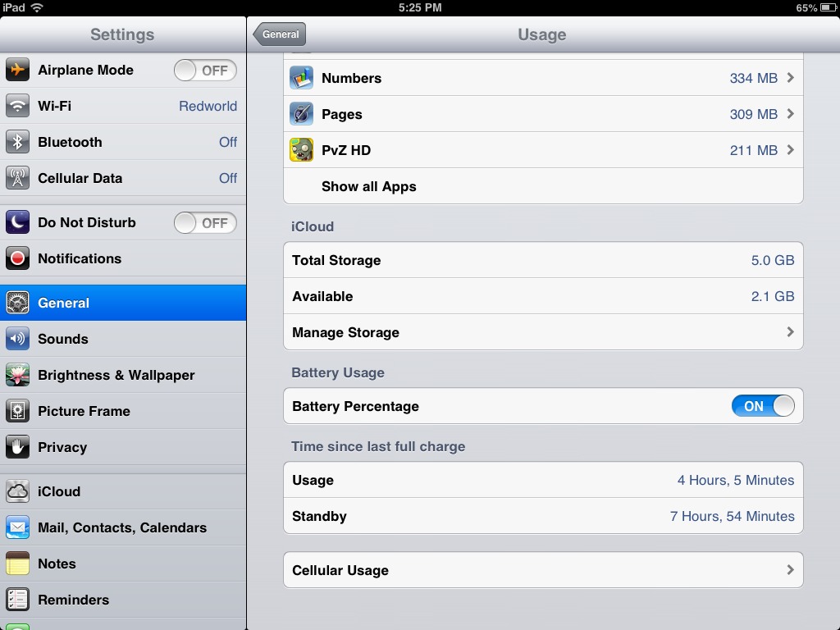Tap the Wi-Fi icon in sidebar
Image resolution: width=840 pixels, height=630 pixels.
point(17,106)
